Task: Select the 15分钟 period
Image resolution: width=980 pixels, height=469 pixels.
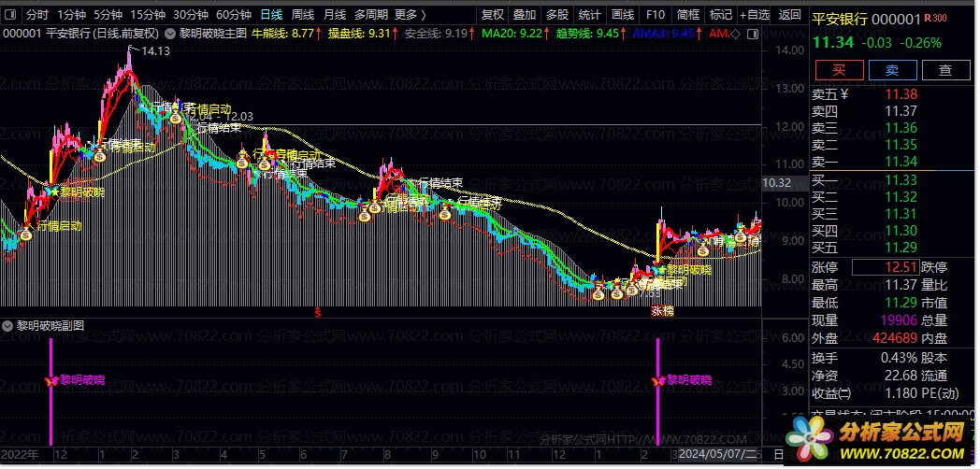Action: click(x=148, y=14)
